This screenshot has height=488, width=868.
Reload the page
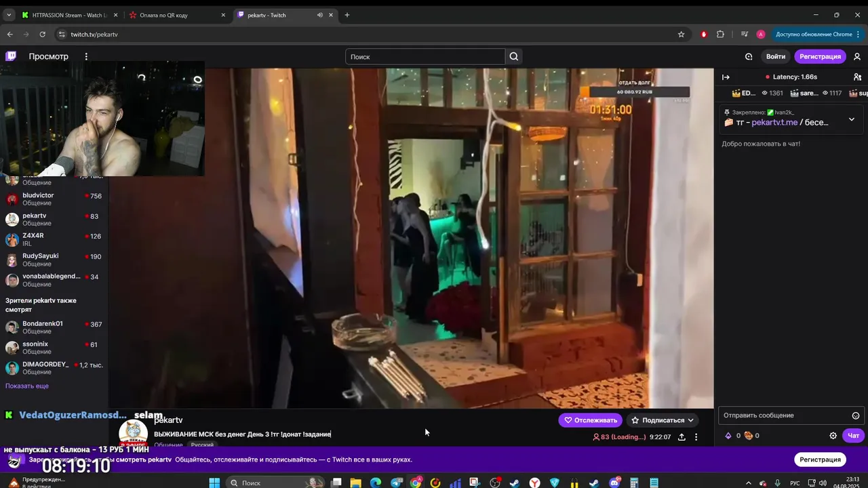point(42,34)
